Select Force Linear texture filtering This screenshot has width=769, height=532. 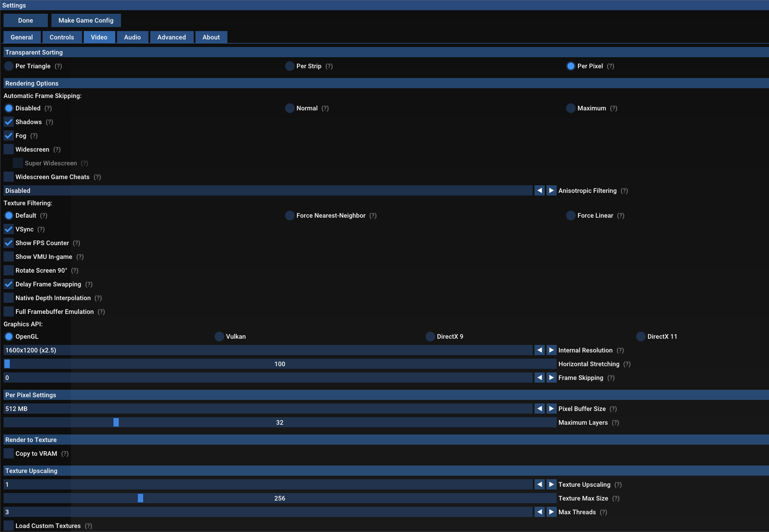point(571,215)
